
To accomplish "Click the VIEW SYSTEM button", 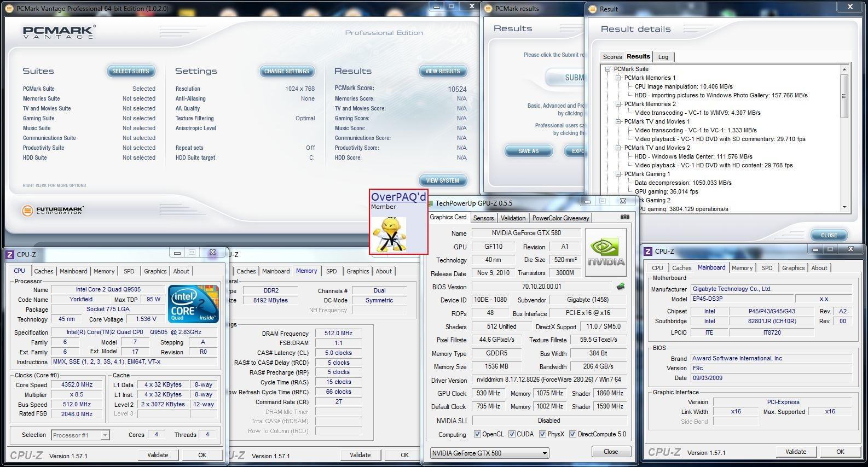I will coord(443,180).
